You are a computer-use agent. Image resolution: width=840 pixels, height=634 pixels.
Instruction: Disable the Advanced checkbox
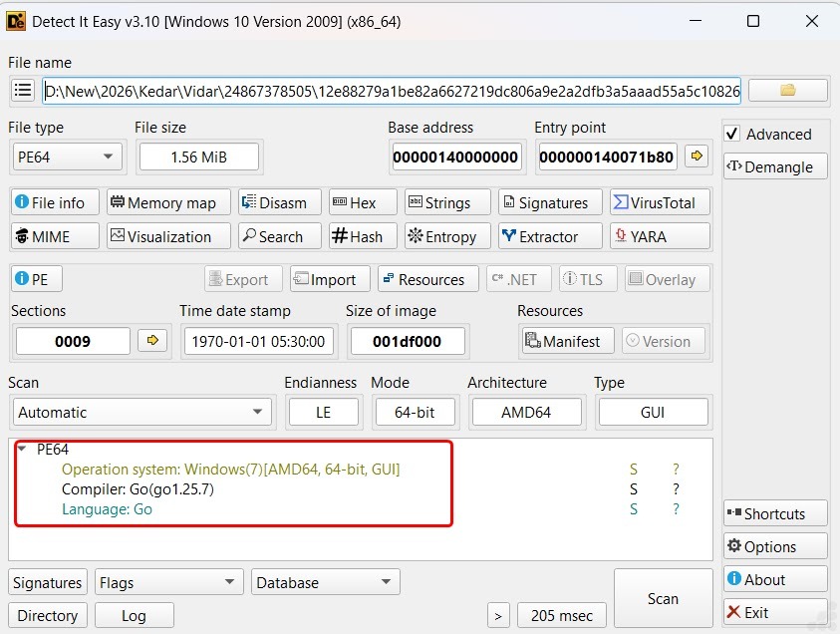pos(732,134)
